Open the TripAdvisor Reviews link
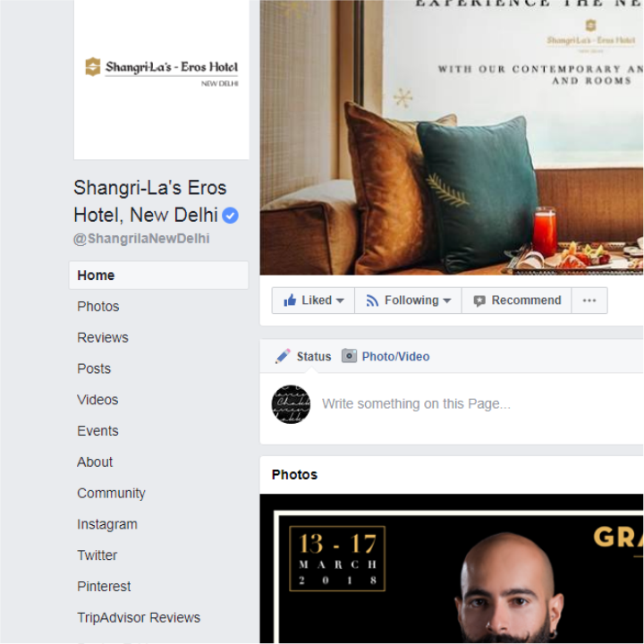 (139, 617)
